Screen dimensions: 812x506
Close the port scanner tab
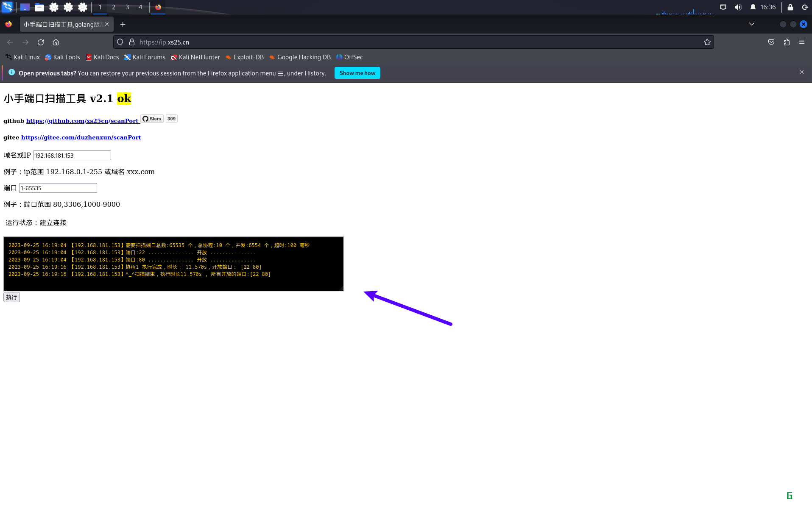click(107, 25)
